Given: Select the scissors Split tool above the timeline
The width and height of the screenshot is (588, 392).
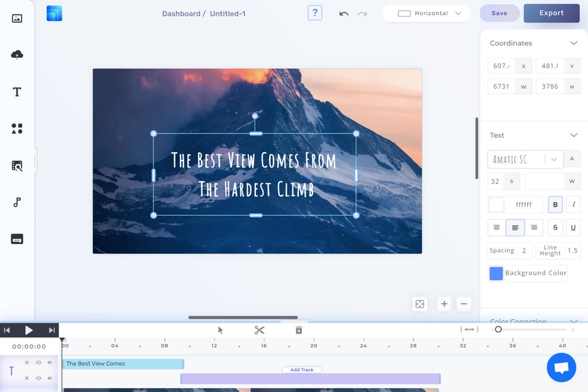Looking at the screenshot, I should click(x=259, y=329).
